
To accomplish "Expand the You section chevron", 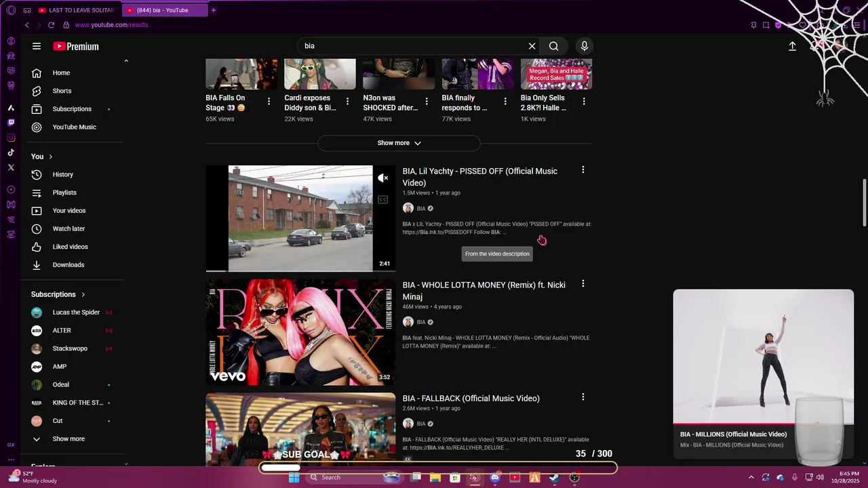I will point(50,157).
